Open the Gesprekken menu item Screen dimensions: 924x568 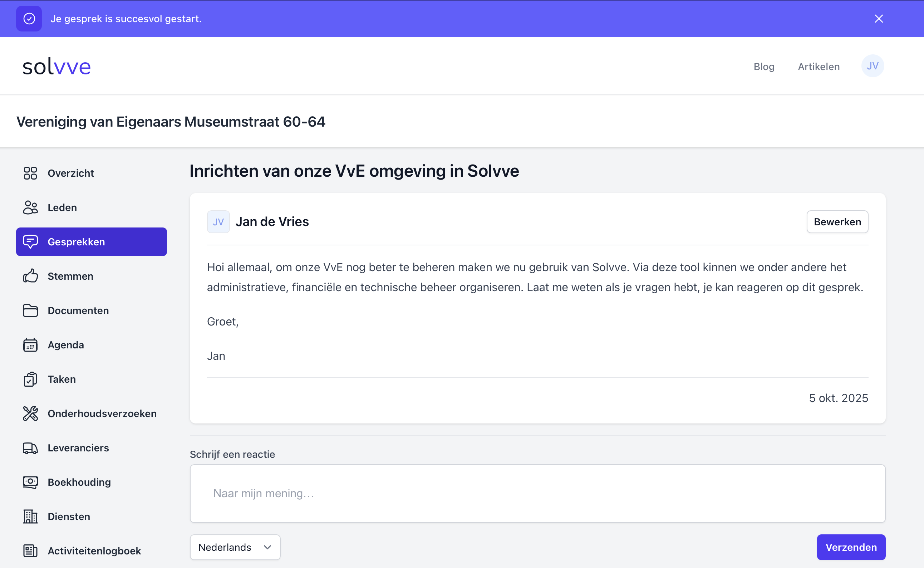click(x=91, y=242)
